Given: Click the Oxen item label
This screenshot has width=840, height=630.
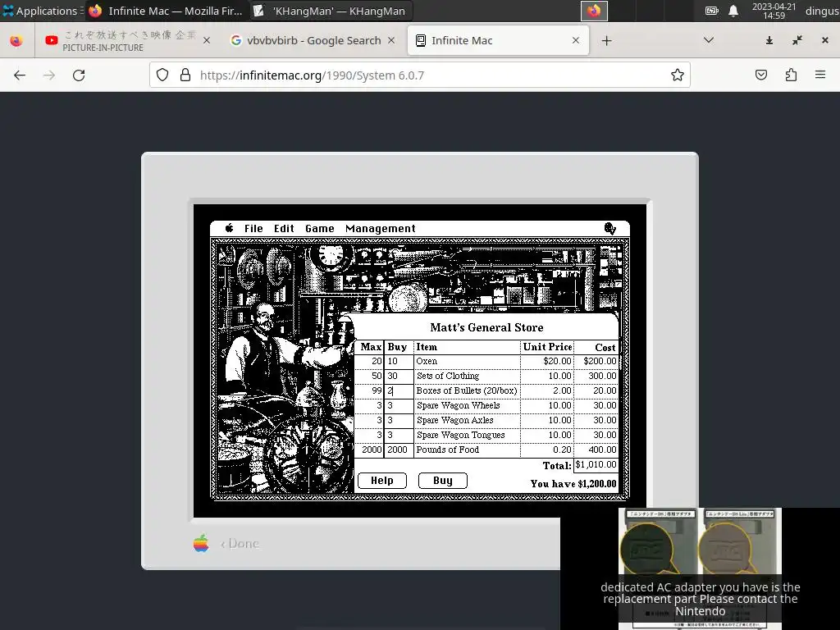Looking at the screenshot, I should [x=427, y=362].
